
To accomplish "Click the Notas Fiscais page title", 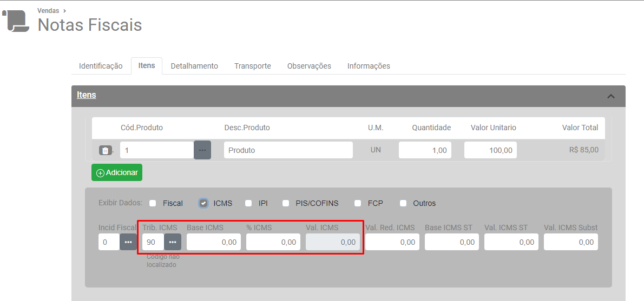I will click(x=89, y=25).
